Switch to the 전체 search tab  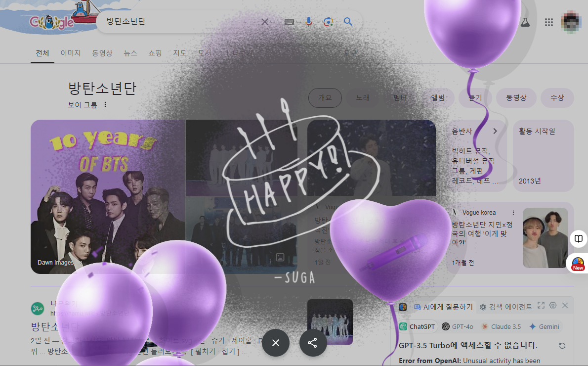[x=42, y=53]
